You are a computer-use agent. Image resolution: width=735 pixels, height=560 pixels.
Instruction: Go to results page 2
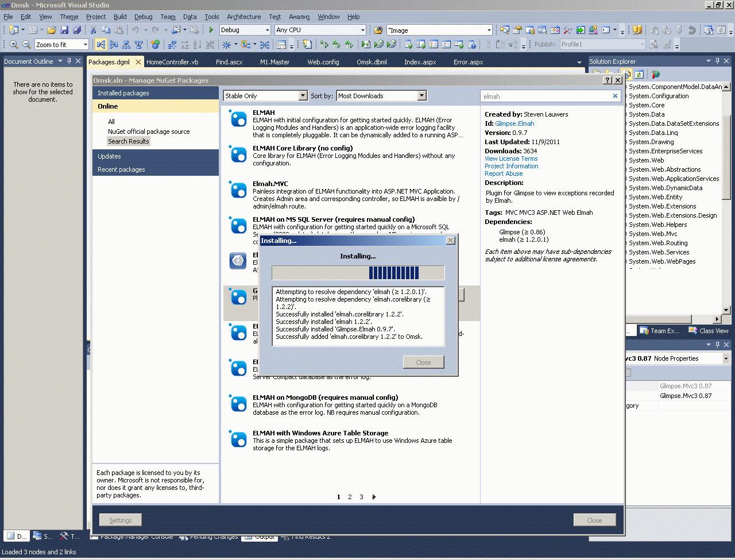tap(350, 497)
